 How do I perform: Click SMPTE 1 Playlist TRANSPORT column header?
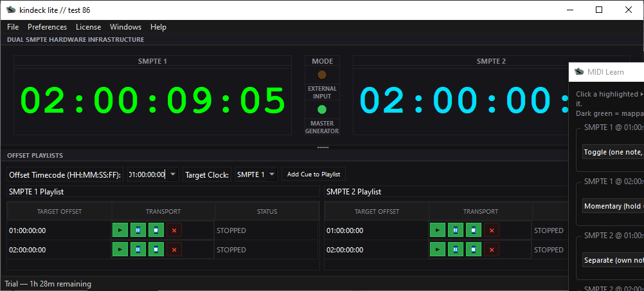pos(163,212)
